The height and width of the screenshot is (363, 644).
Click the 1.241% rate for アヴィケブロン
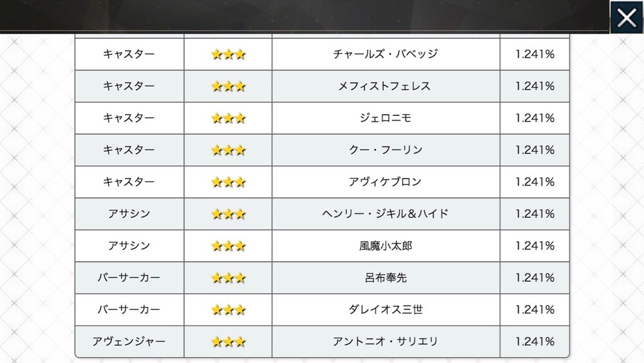click(x=535, y=182)
